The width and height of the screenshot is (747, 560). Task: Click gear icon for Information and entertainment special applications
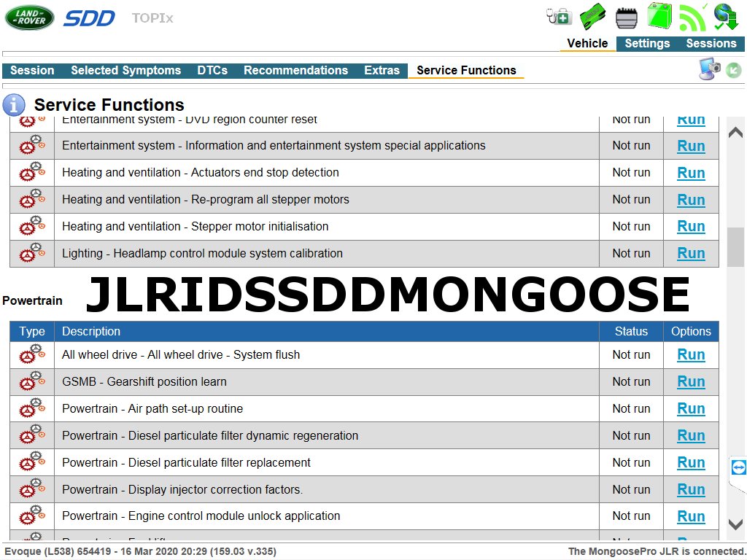pos(32,145)
